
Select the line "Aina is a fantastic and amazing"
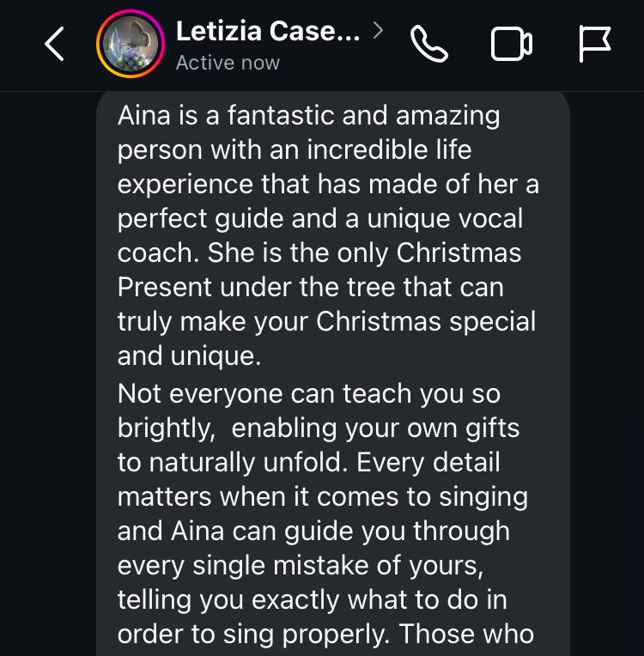(x=308, y=115)
